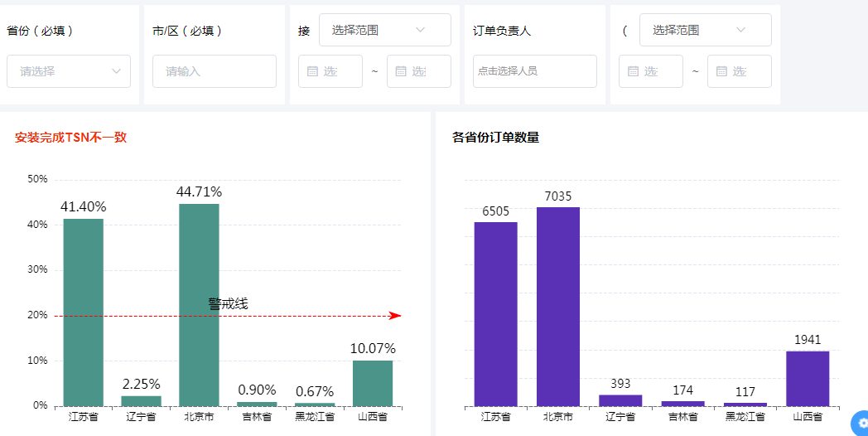
Task: Open the start date field in the last filter card
Action: (650, 71)
